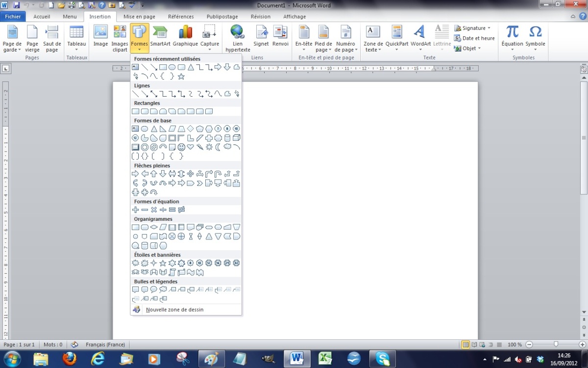Insert a Lien hypertexte
The image size is (588, 368).
(x=238, y=38)
